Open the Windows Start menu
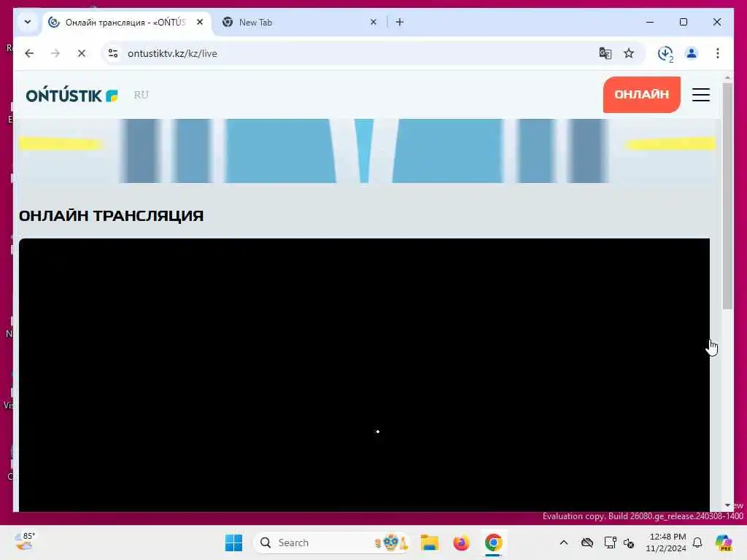Image resolution: width=747 pixels, height=560 pixels. pos(233,542)
